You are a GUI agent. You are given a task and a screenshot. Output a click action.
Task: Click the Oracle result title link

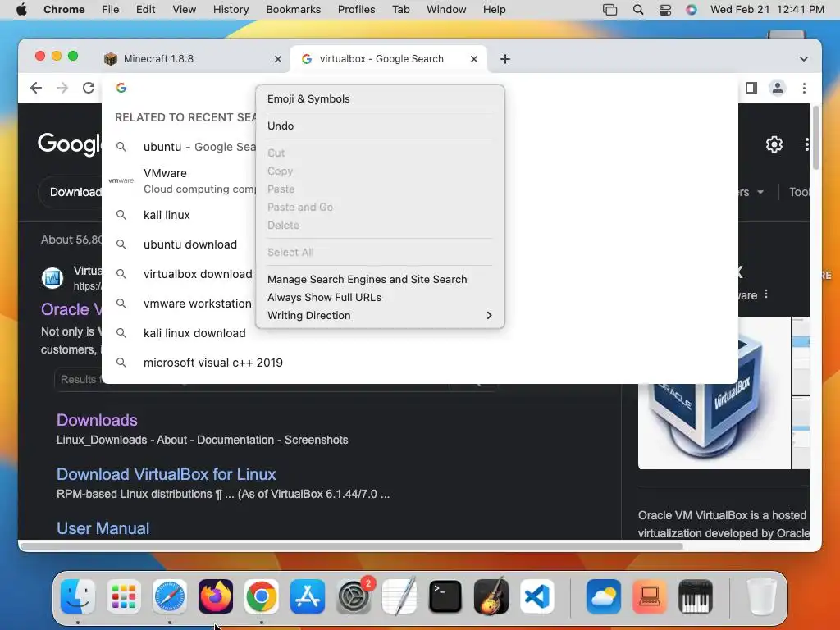[71, 309]
